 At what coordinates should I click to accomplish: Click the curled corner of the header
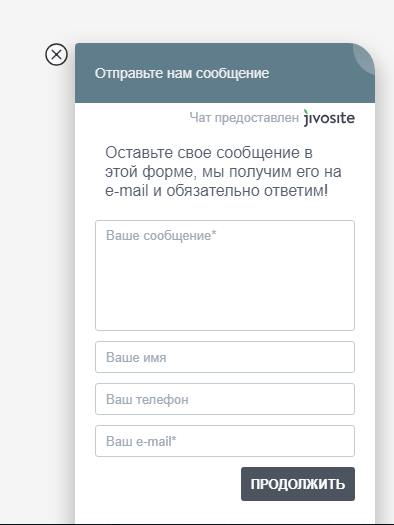tap(365, 57)
